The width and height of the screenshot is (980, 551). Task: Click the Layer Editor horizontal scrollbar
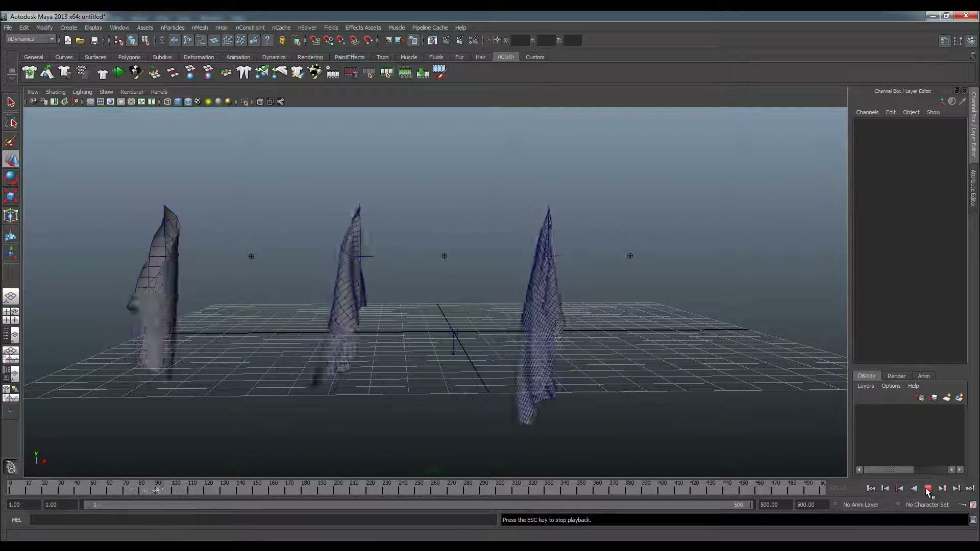[889, 470]
